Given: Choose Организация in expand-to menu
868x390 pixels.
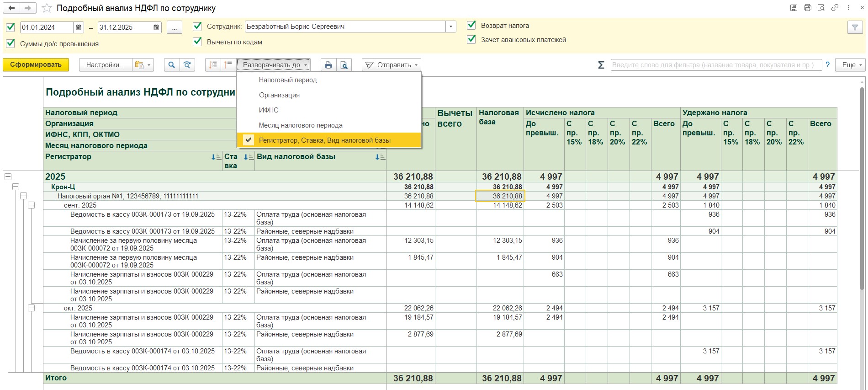Looking at the screenshot, I should [279, 95].
